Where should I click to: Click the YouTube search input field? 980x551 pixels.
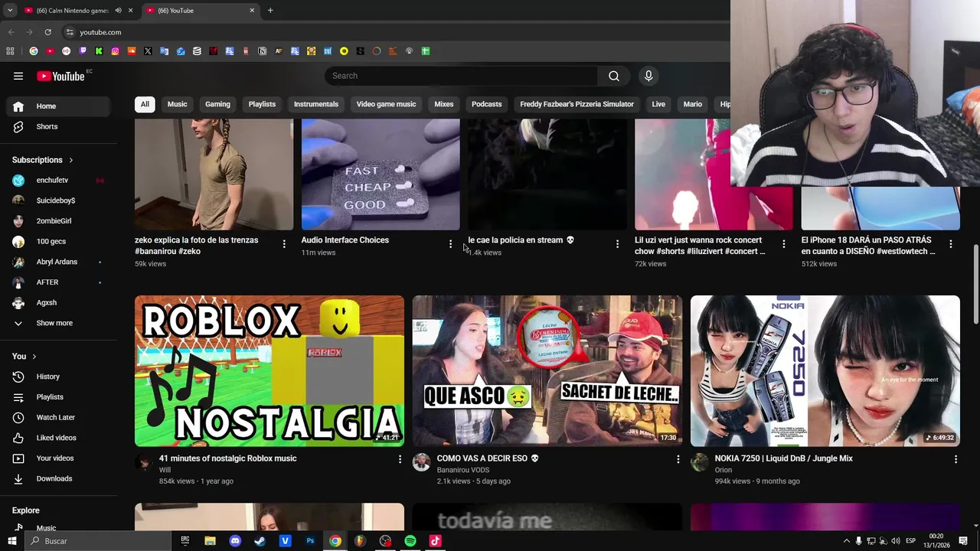pos(462,76)
